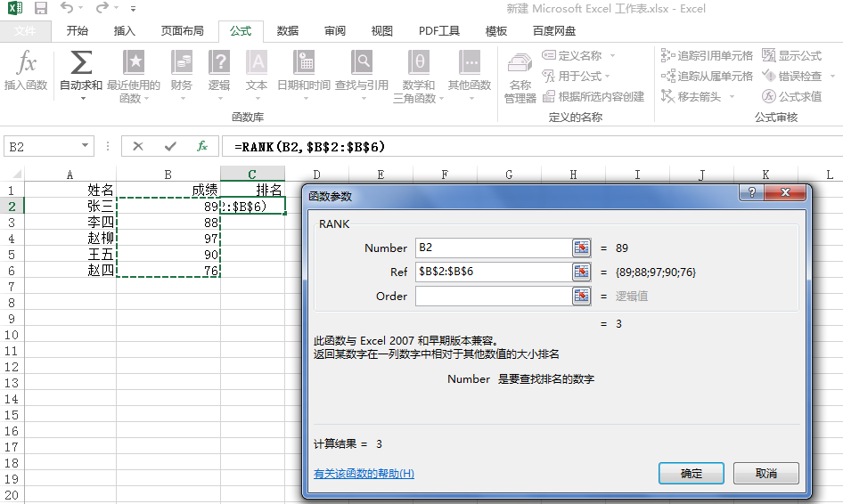Click Create from Selection (根据所选内容创建)

[x=593, y=97]
